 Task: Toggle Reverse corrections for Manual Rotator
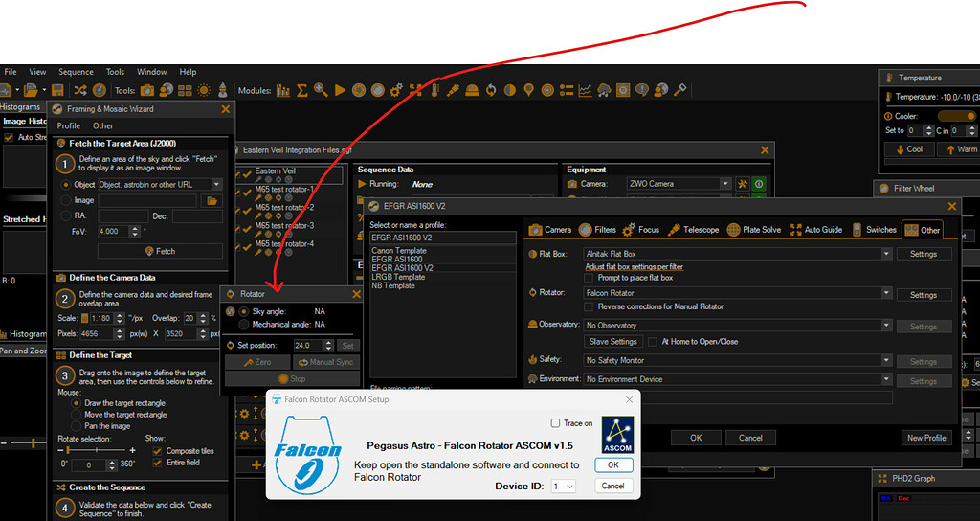coord(589,306)
